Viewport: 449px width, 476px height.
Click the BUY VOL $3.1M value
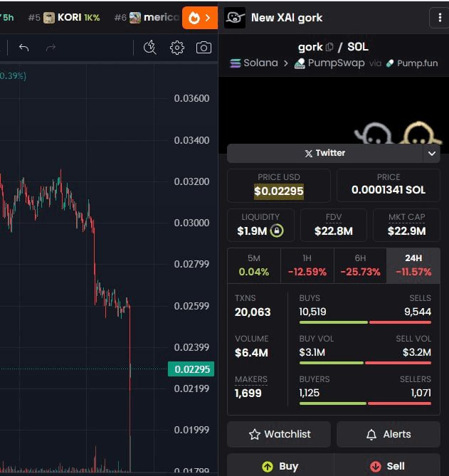[x=312, y=352]
